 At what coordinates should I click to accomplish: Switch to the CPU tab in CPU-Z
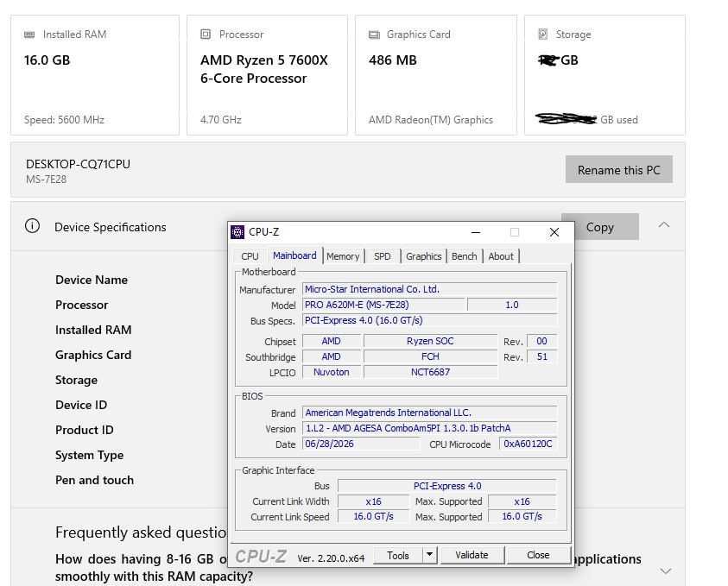(x=250, y=256)
